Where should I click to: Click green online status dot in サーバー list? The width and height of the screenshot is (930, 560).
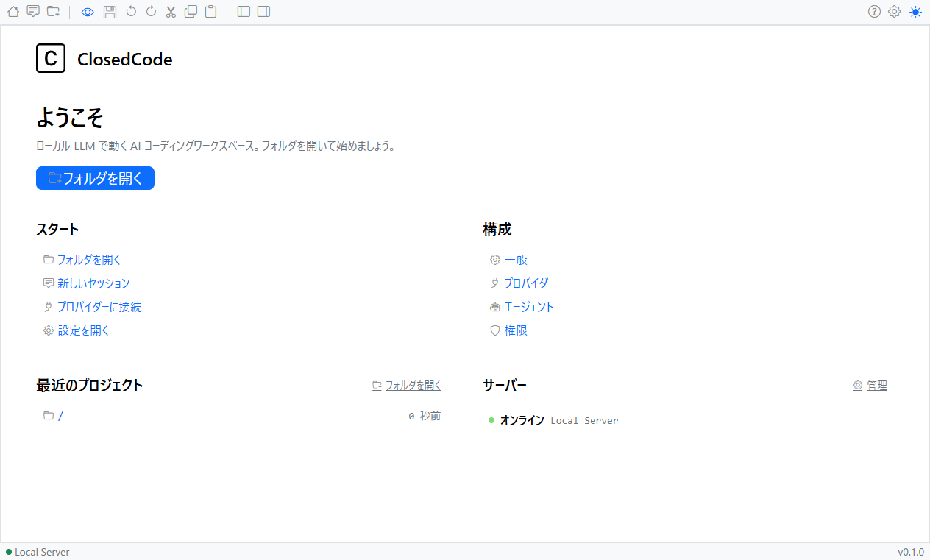click(491, 420)
